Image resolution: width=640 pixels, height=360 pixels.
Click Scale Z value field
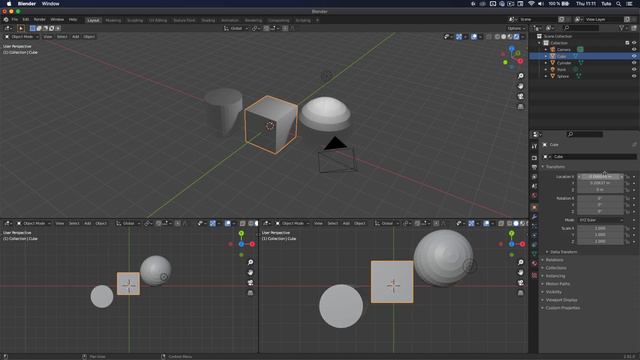[600, 242]
